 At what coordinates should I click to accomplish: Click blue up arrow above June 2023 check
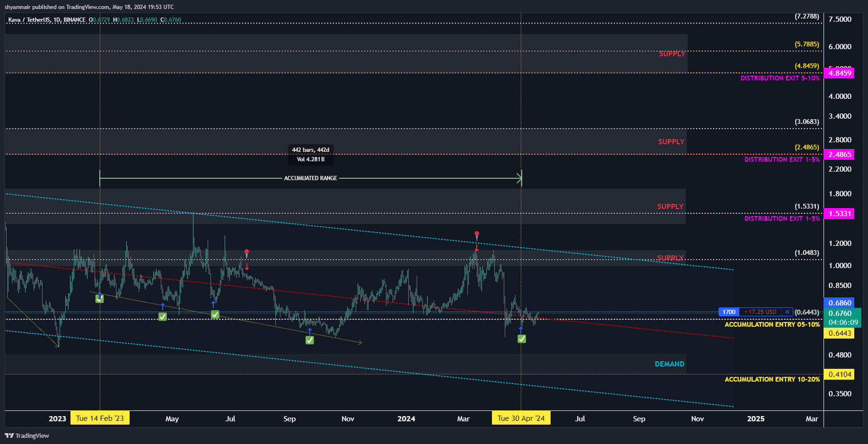pyautogui.click(x=213, y=304)
